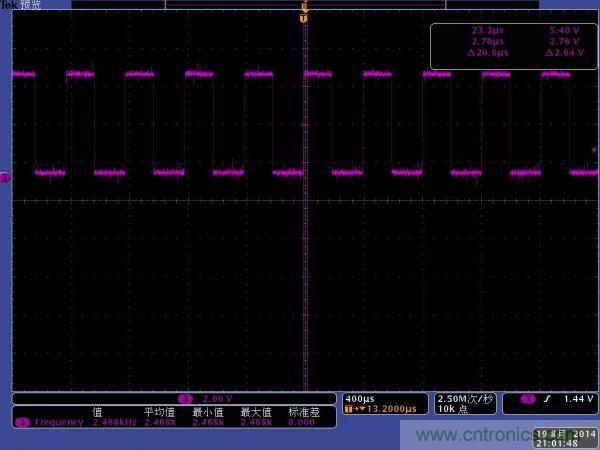The image size is (600, 450).
Task: Click the cursor delta 20.6µs readout
Action: pyautogui.click(x=488, y=53)
